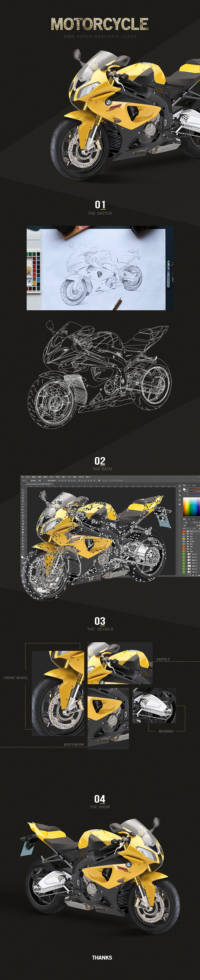Screen dimensions: 200x980
Task: Select the Rectangular Marquee tool
Action: click(23, 490)
